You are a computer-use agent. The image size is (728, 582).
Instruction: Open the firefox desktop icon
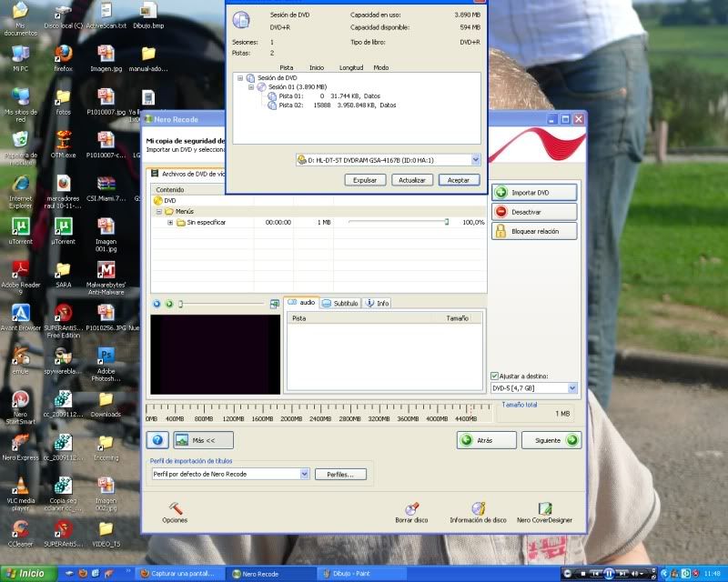[x=63, y=59]
